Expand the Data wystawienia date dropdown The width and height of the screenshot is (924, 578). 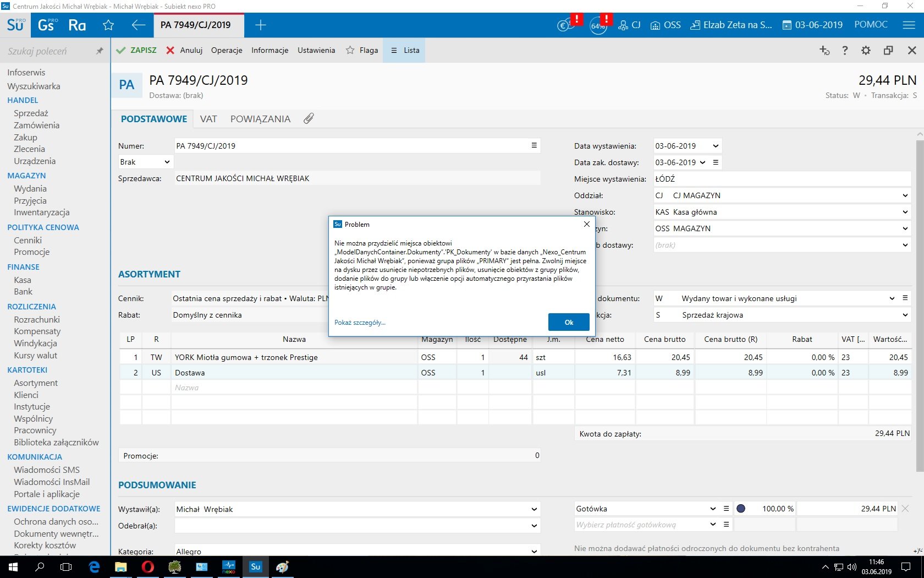click(716, 146)
